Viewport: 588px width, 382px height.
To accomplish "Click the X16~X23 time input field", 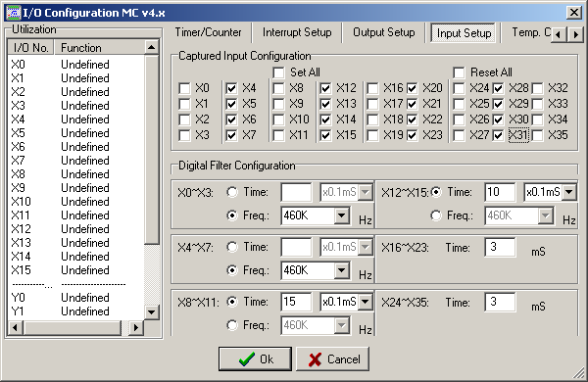I will tap(500, 247).
